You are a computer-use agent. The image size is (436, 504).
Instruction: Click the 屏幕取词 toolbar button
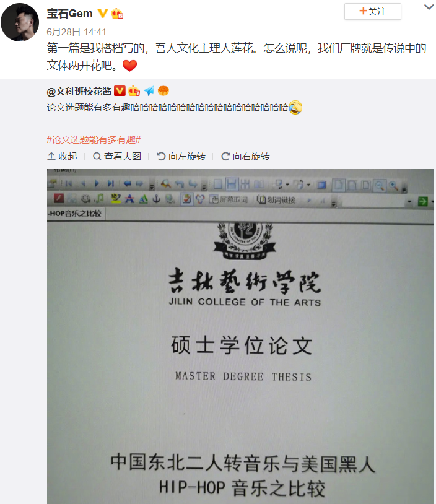point(229,200)
